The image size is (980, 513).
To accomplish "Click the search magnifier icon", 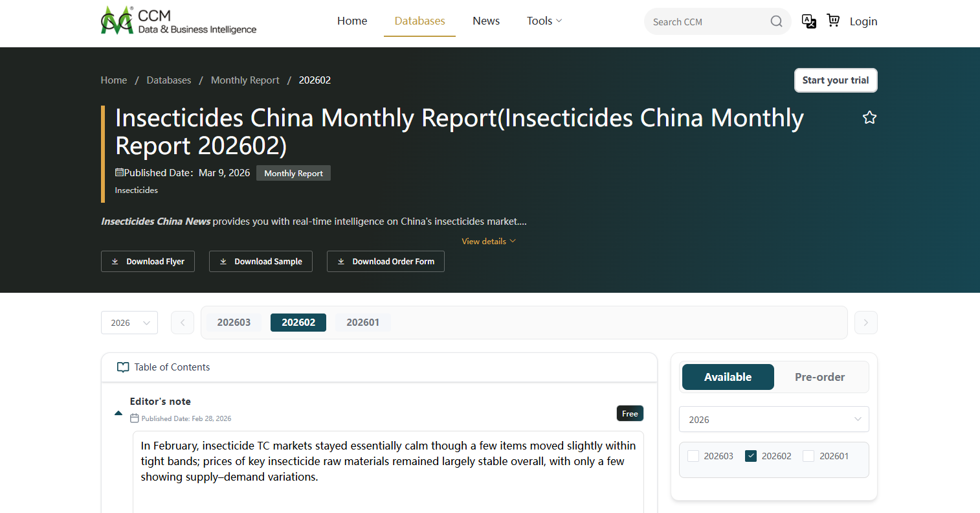I will (x=775, y=21).
